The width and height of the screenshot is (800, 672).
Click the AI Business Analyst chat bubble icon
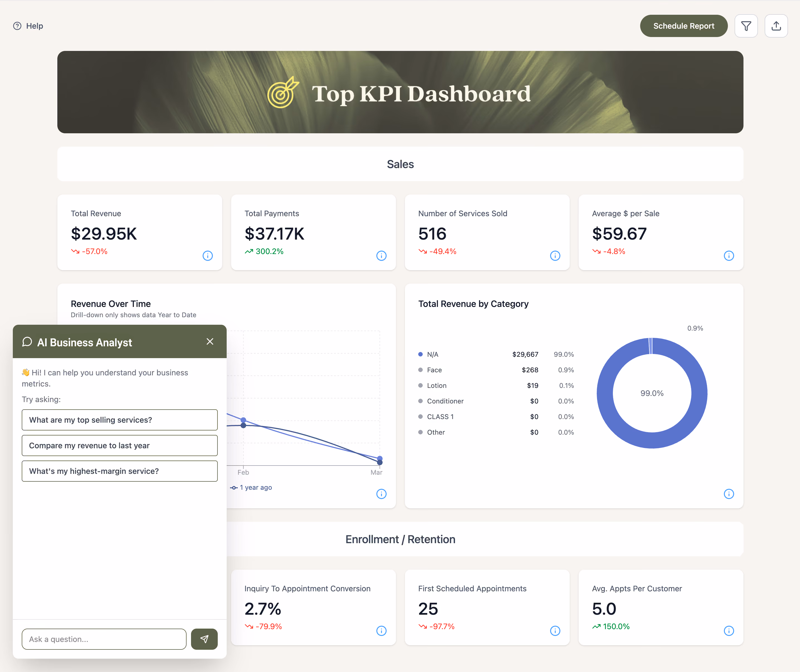point(27,342)
